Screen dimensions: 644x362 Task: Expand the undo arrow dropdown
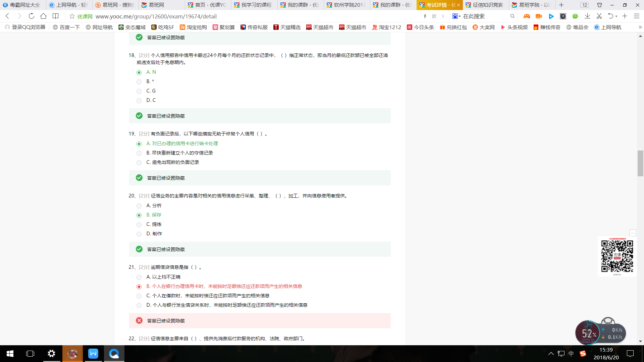[x=616, y=16]
